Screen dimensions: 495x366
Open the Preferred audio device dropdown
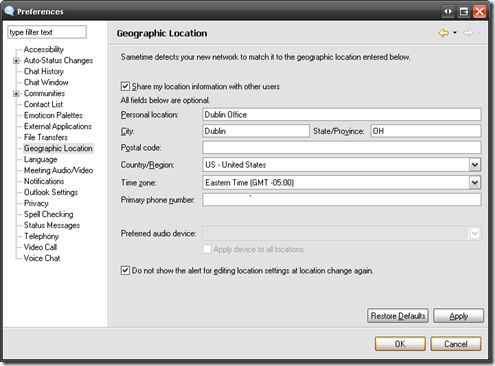click(x=475, y=233)
